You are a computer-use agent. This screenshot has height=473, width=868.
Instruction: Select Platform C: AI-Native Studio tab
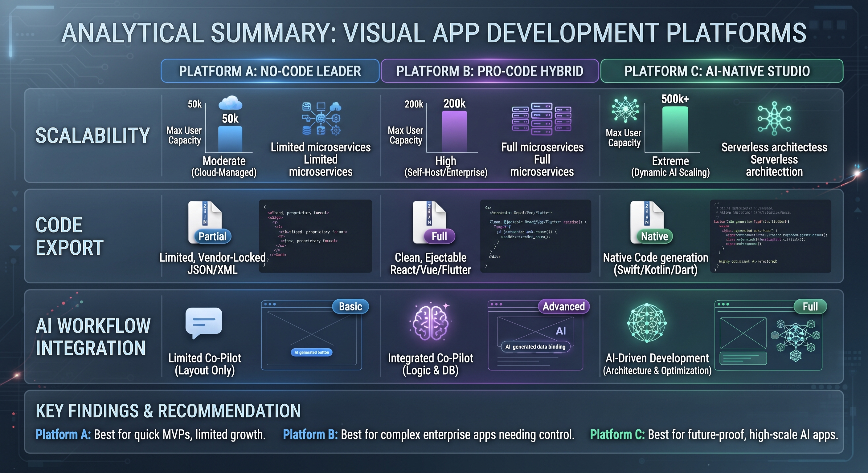(722, 71)
